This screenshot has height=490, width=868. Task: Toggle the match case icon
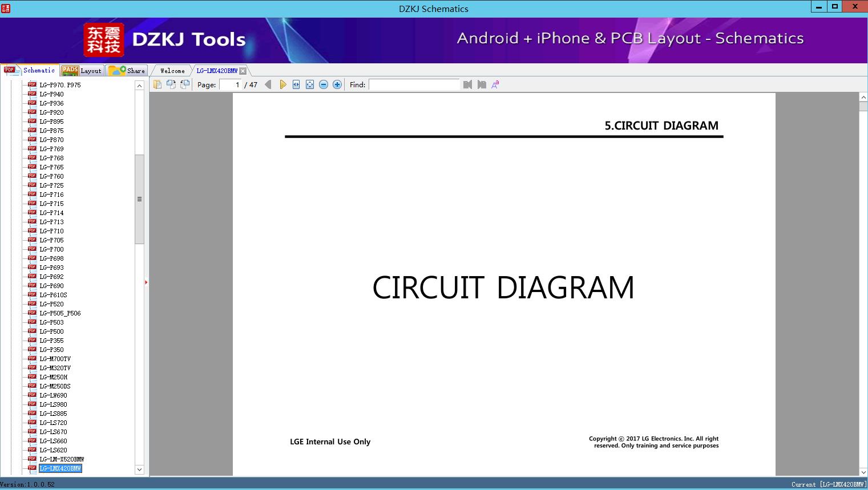pos(495,84)
